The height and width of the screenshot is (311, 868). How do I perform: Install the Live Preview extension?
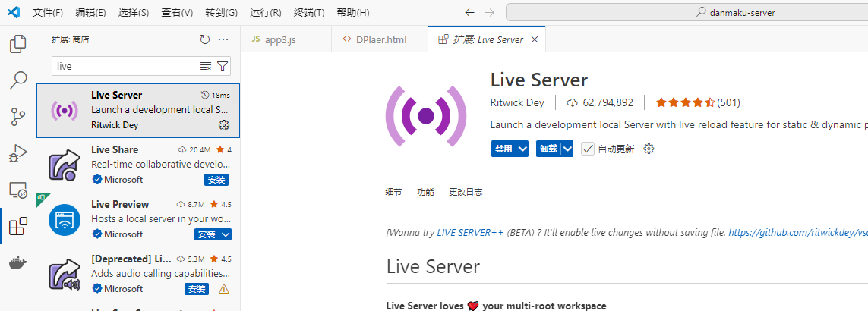click(x=207, y=234)
